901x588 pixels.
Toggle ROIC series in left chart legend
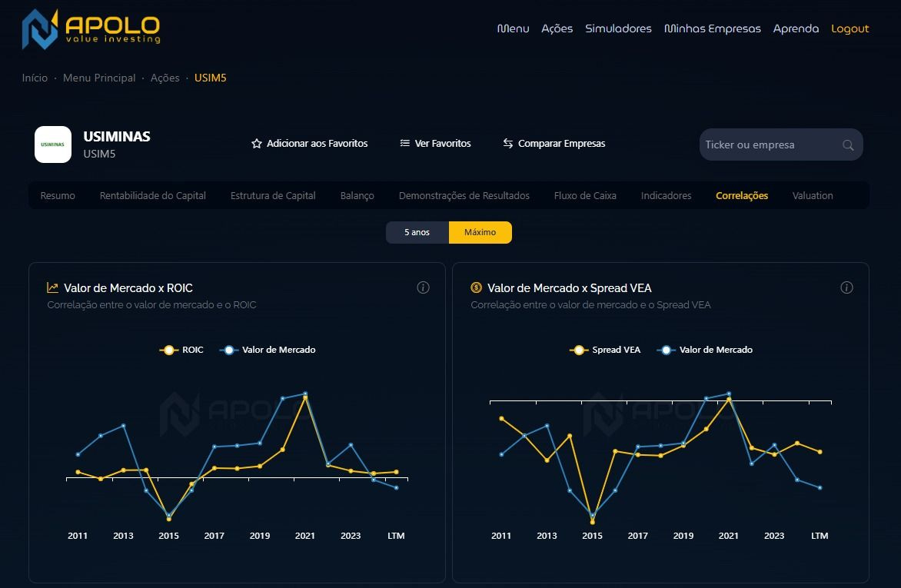pos(181,350)
